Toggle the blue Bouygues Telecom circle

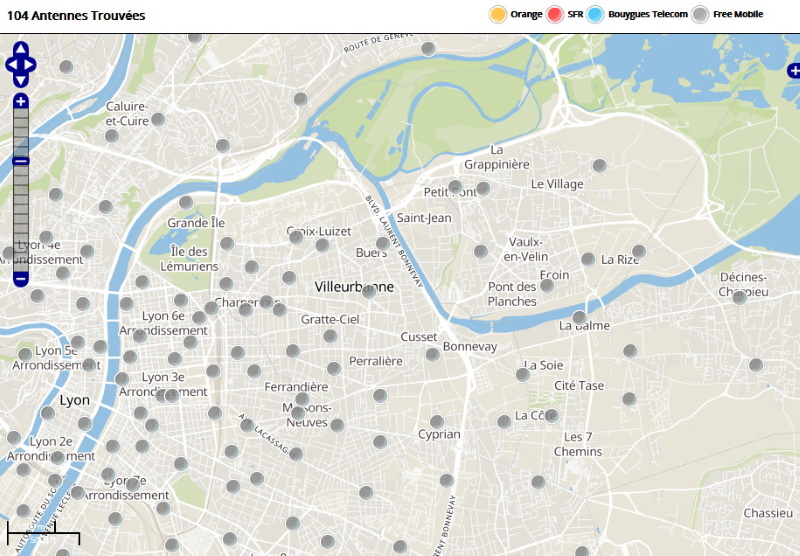click(596, 14)
